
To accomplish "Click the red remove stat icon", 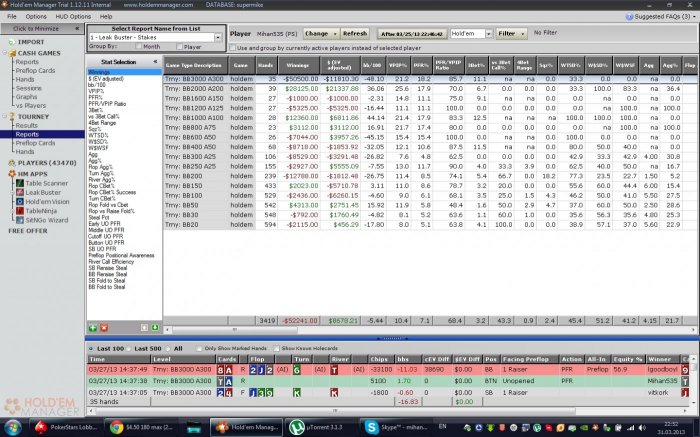I will coord(104,327).
